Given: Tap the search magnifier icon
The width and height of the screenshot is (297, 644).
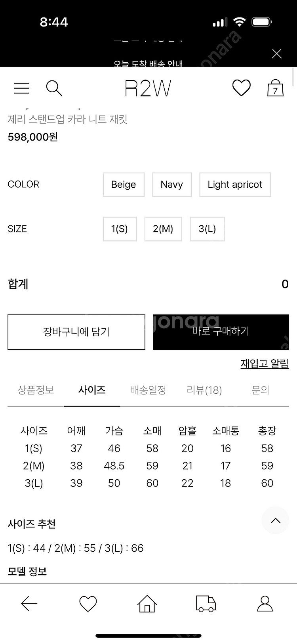Looking at the screenshot, I should click(x=54, y=88).
